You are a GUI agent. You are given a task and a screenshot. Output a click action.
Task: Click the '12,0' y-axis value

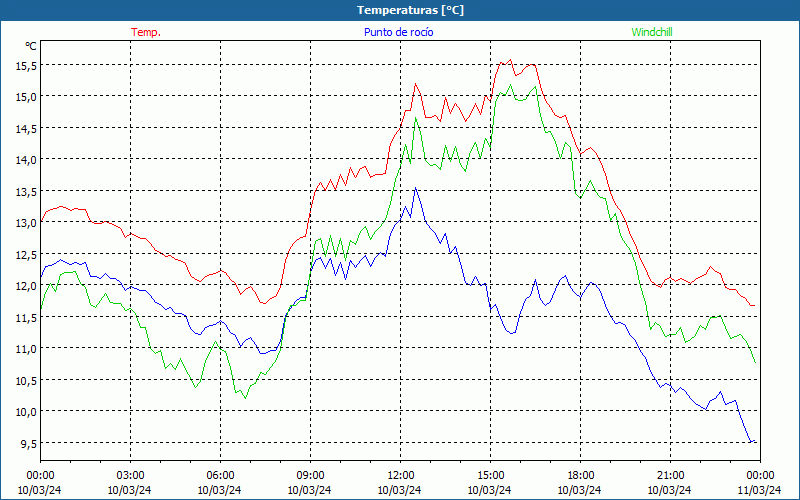(26, 286)
